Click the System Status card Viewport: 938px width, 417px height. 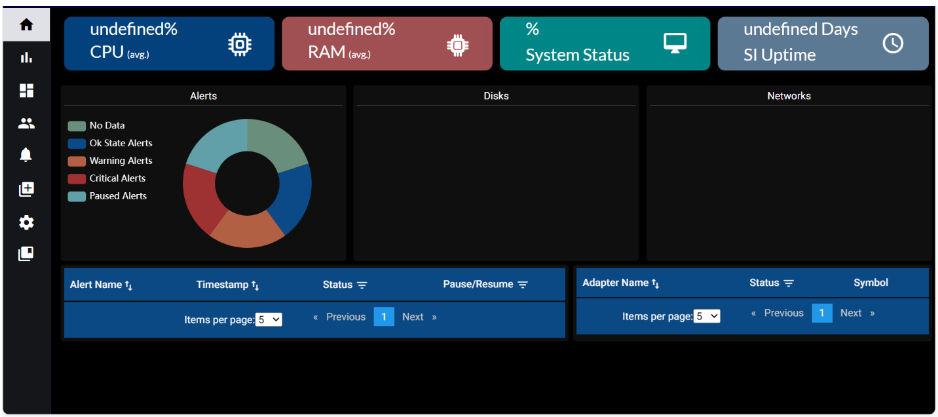(605, 43)
